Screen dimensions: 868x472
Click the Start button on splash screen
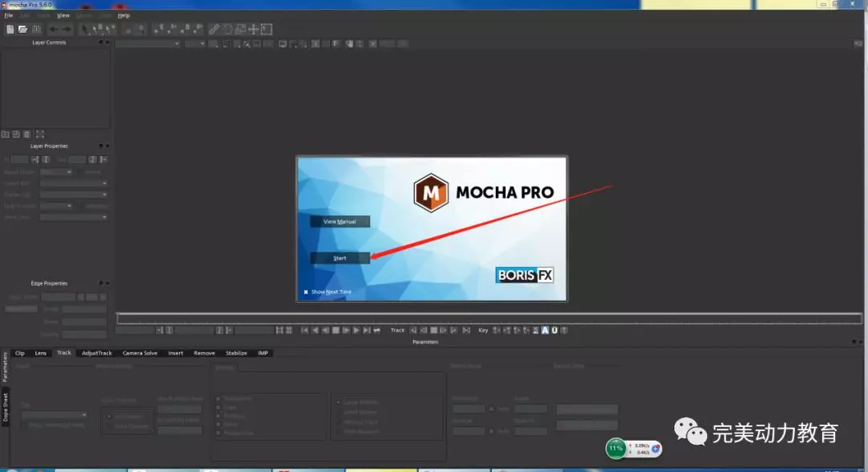(340, 258)
